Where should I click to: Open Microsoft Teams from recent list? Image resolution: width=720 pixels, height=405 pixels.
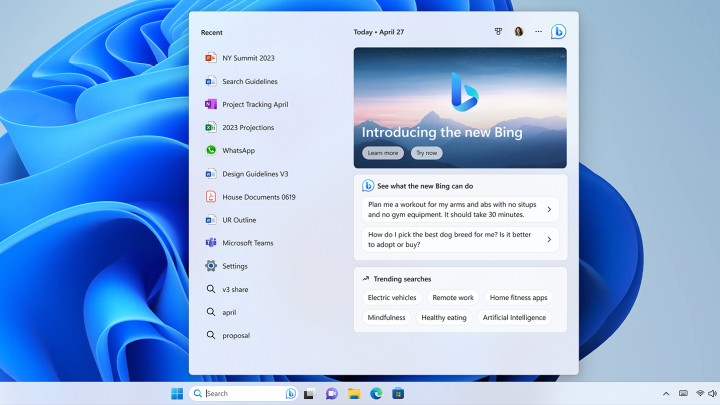click(x=246, y=243)
